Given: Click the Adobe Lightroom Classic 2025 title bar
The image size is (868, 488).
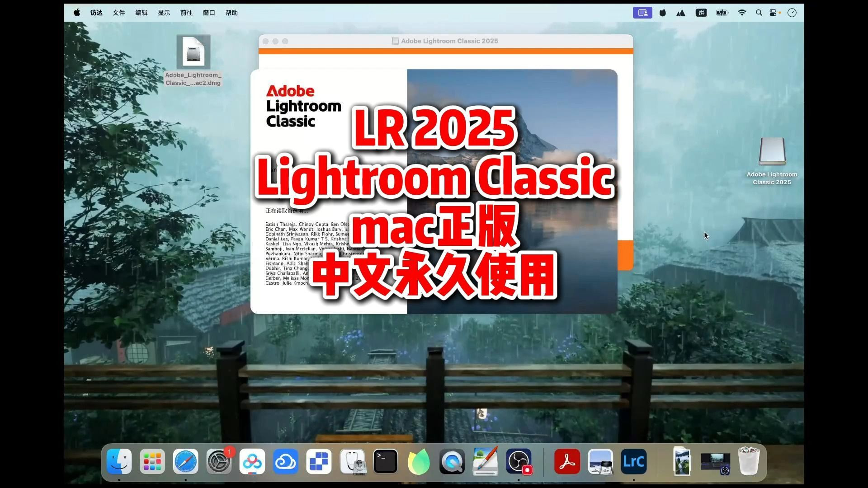Looking at the screenshot, I should pyautogui.click(x=446, y=41).
